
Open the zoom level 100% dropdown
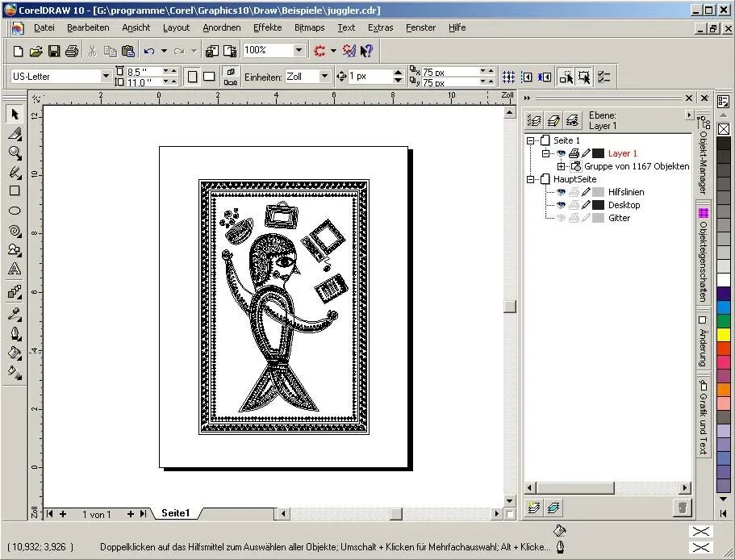tap(299, 50)
